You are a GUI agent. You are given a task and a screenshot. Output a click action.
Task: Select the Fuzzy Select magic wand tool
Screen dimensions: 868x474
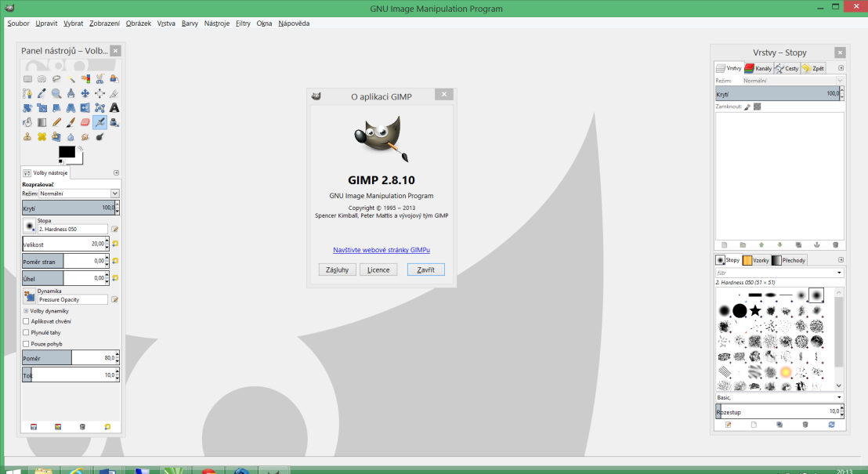click(71, 78)
